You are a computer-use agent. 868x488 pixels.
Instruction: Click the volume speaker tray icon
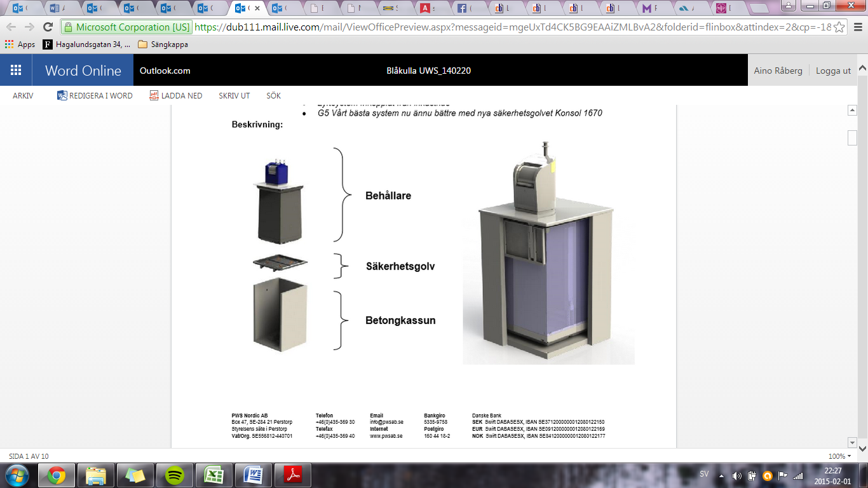pyautogui.click(x=737, y=475)
